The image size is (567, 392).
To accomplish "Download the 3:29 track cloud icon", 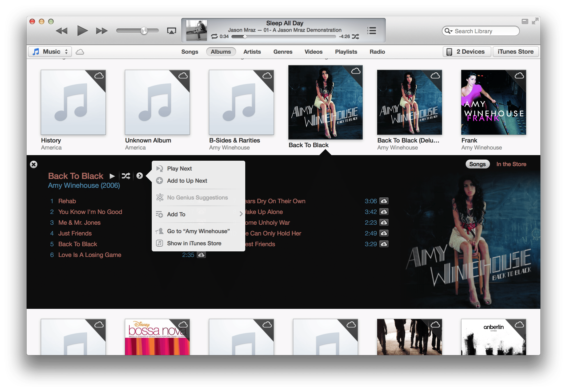I will coord(384,244).
